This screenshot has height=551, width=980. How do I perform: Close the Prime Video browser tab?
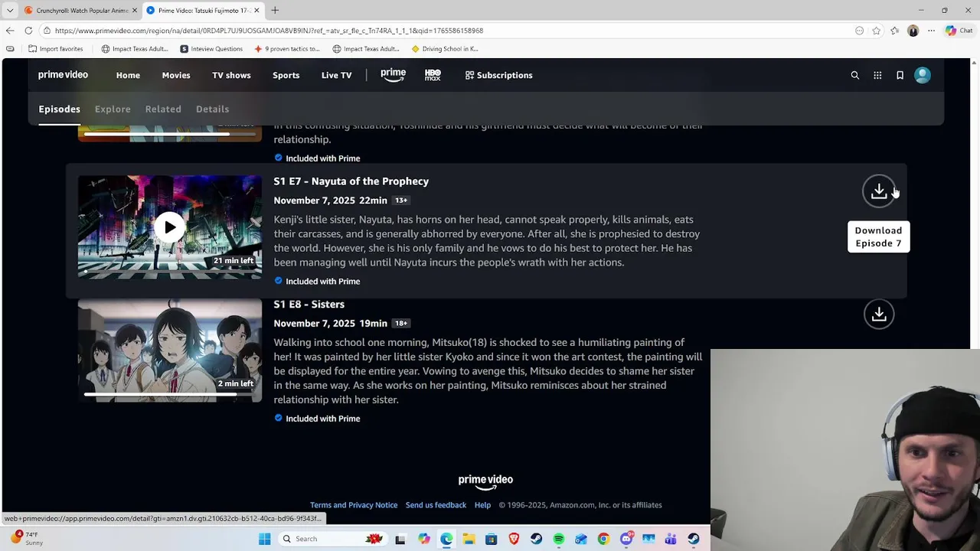(256, 10)
